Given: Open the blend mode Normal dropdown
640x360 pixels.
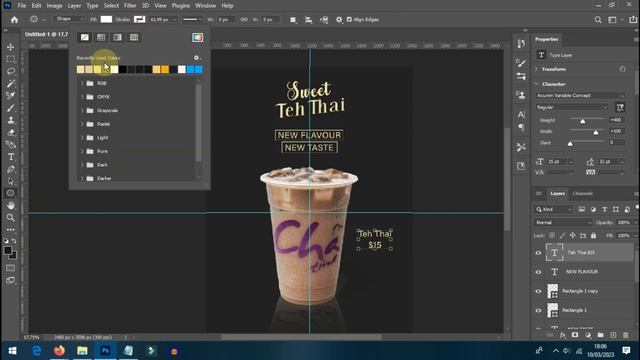Looking at the screenshot, I should tap(563, 223).
